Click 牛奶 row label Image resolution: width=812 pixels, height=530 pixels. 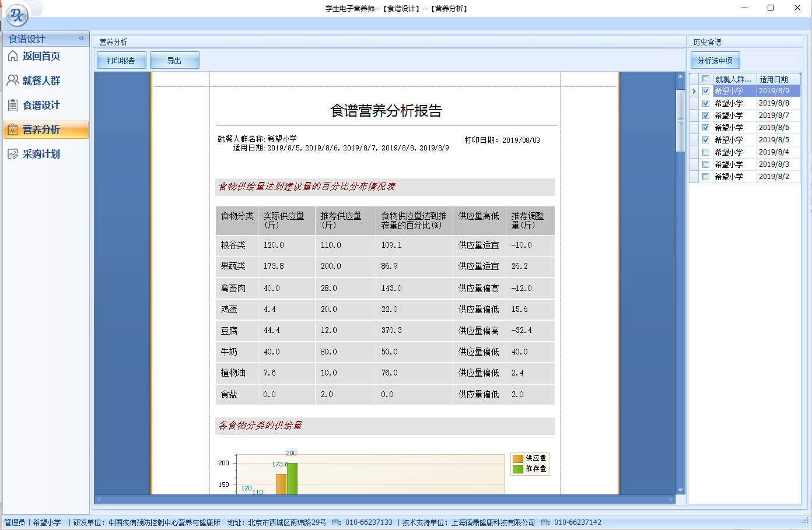[229, 352]
